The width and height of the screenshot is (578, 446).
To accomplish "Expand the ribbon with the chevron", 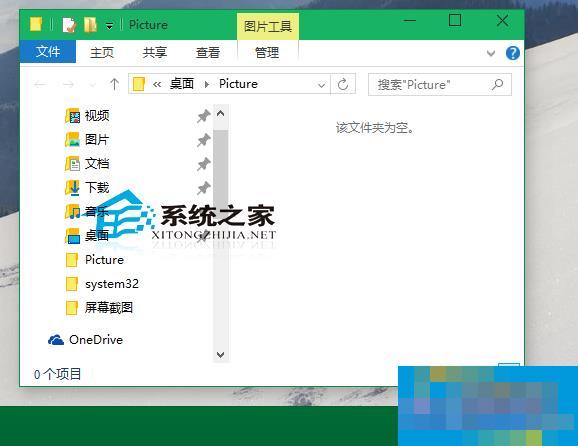I will tap(491, 53).
